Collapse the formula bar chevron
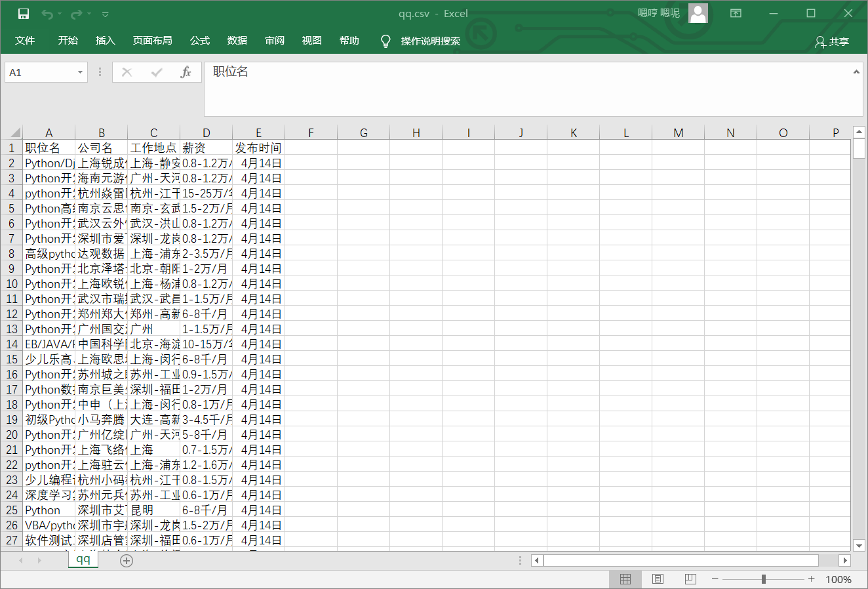 pyautogui.click(x=856, y=71)
